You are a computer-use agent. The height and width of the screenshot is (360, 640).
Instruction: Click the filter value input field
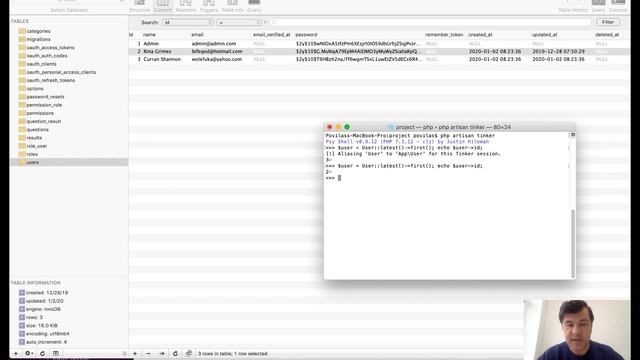click(430, 22)
